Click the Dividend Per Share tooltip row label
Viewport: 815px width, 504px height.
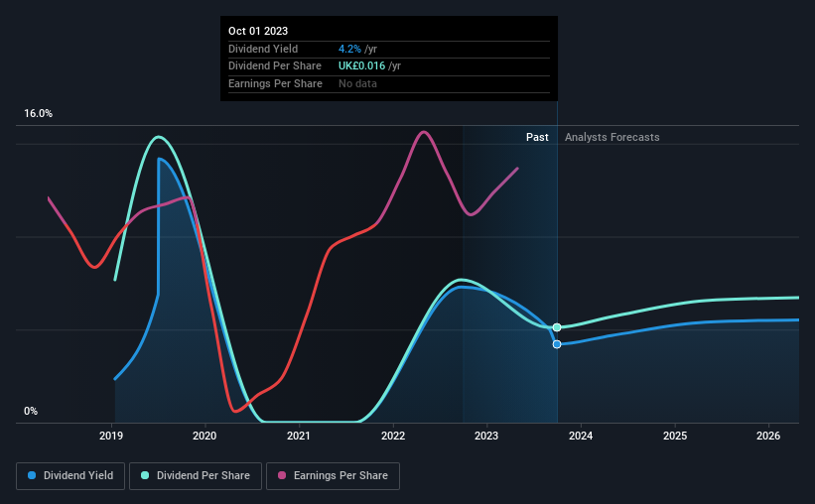(x=274, y=66)
